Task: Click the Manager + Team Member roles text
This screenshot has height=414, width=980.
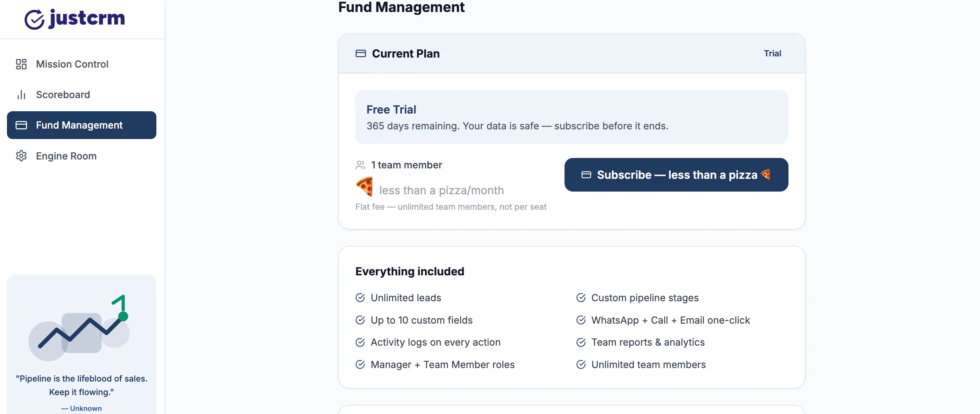Action: point(443,365)
